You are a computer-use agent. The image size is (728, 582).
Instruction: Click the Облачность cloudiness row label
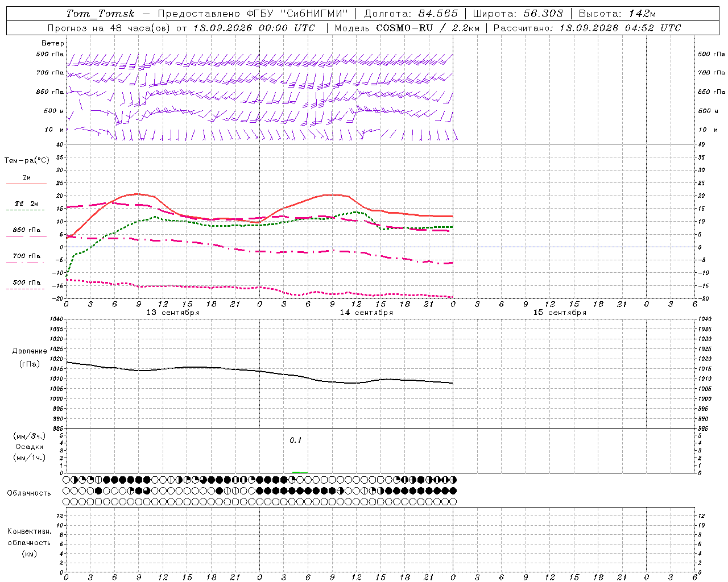coord(29,493)
